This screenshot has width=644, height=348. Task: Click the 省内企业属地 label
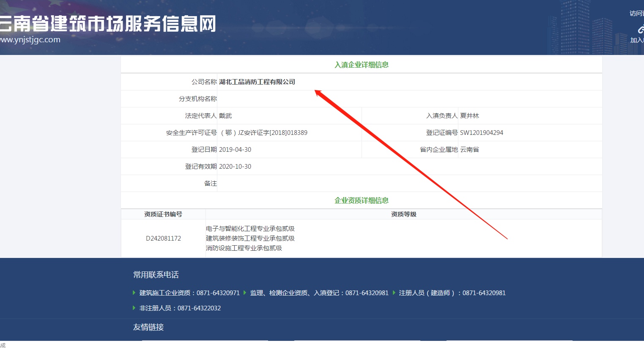point(439,150)
